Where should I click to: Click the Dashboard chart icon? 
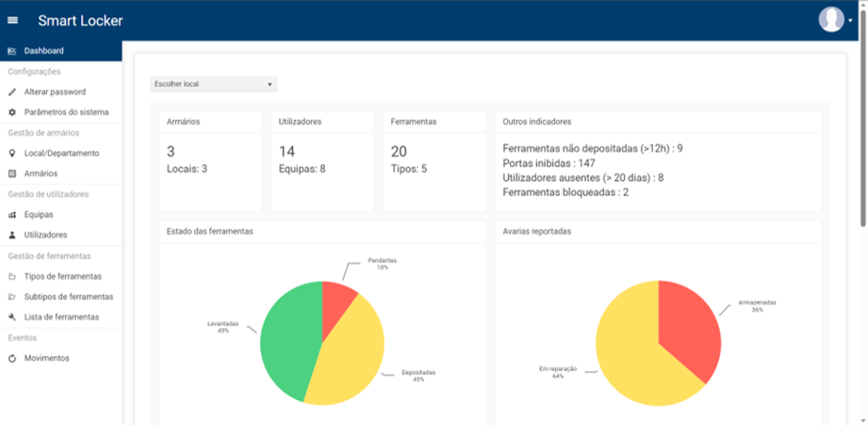click(13, 50)
